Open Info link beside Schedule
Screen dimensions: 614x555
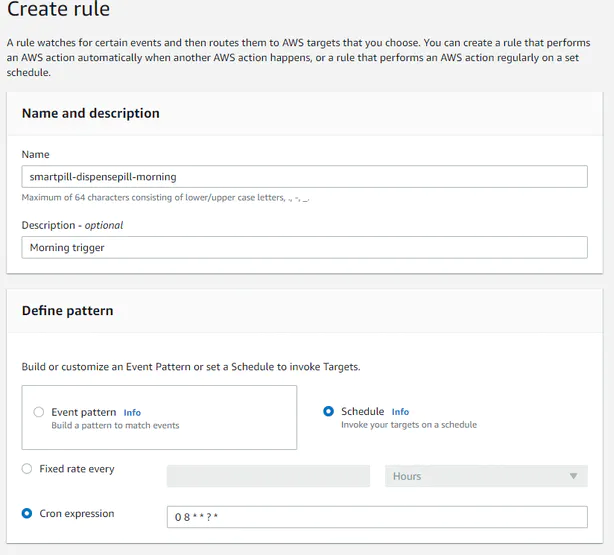[x=400, y=411]
